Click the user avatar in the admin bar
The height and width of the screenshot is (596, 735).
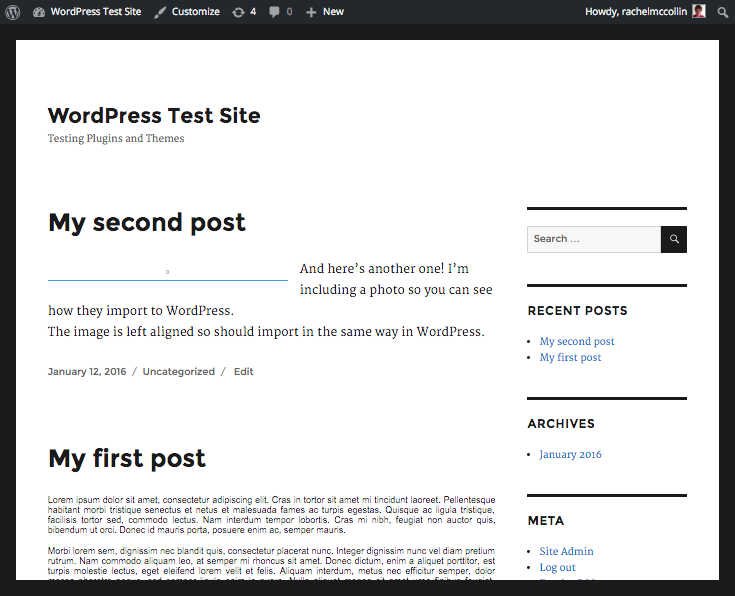698,11
